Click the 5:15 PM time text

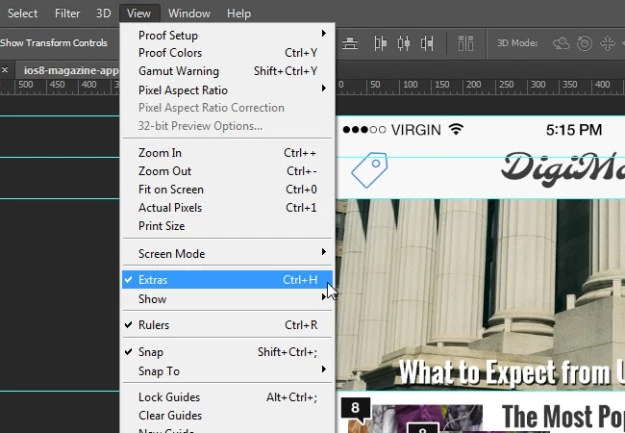574,130
